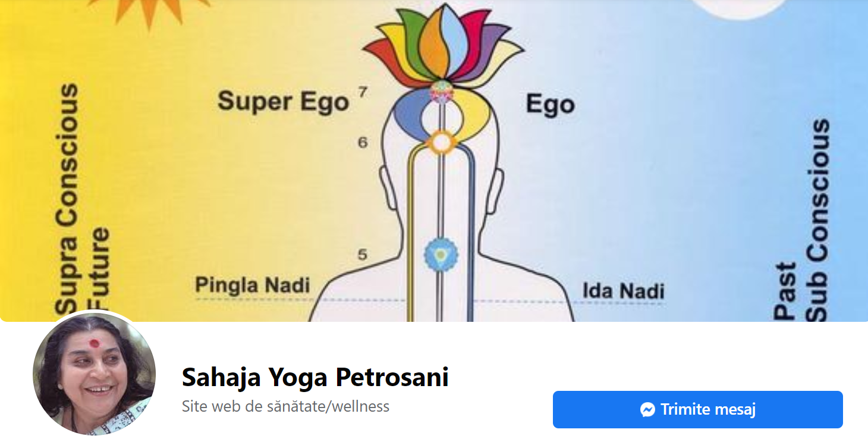Click the standalone Ego label right of the head
The width and height of the screenshot is (868, 445).
coord(550,105)
